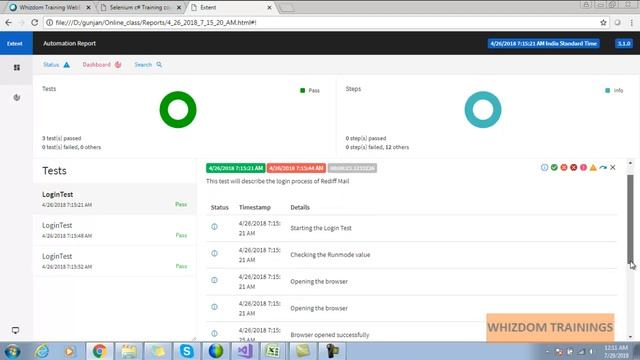Open the Windows Start menu
Screen dimensions: 640x360
12,351
